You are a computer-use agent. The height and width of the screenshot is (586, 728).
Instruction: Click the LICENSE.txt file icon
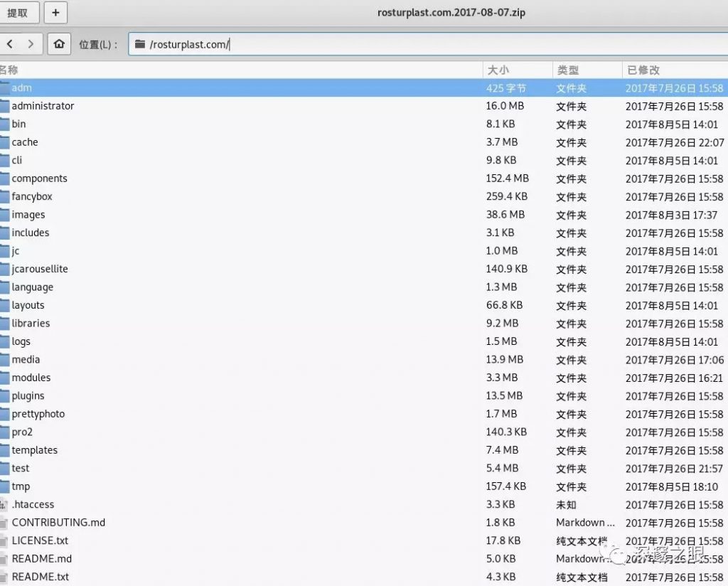tap(4, 541)
